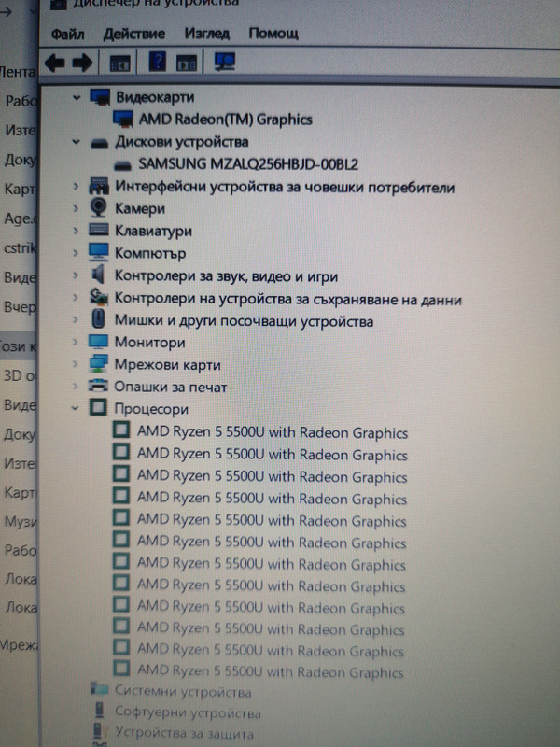Viewport: 560px width, 747px height.
Task: Expand the Компютър category chevron
Action: point(76,252)
